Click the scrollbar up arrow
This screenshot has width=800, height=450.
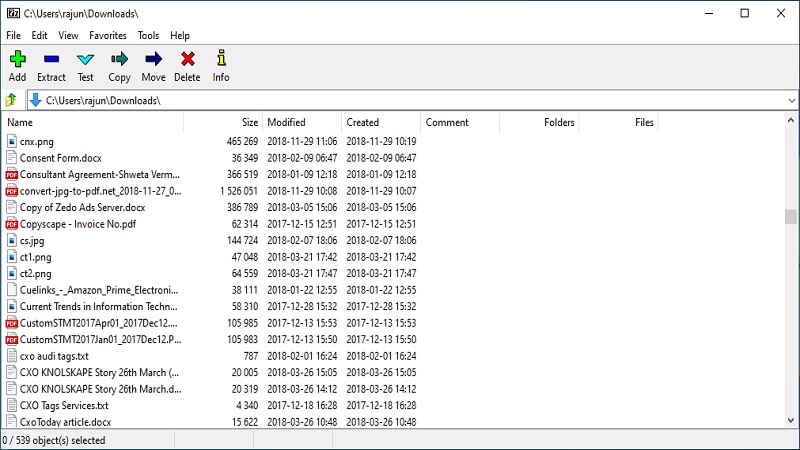click(x=790, y=120)
